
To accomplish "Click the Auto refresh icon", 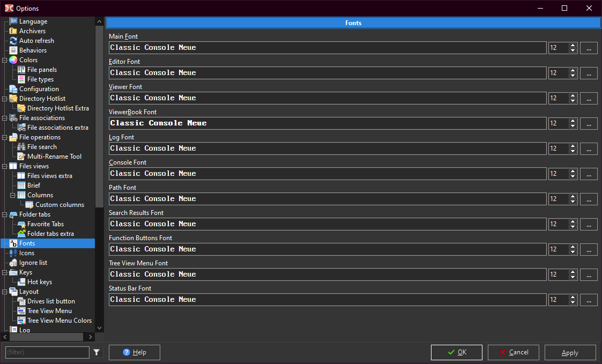I will coord(13,41).
